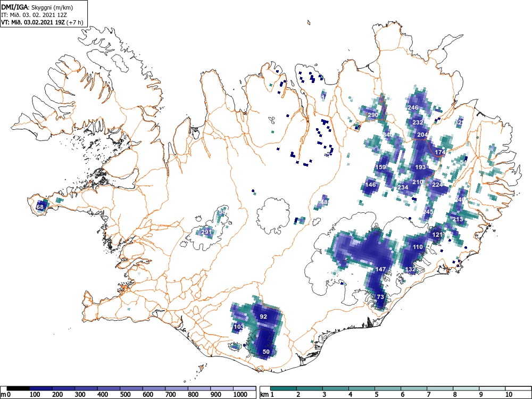Click the 103 visibility value on the map
This screenshot has width=532, height=399.
tap(239, 327)
